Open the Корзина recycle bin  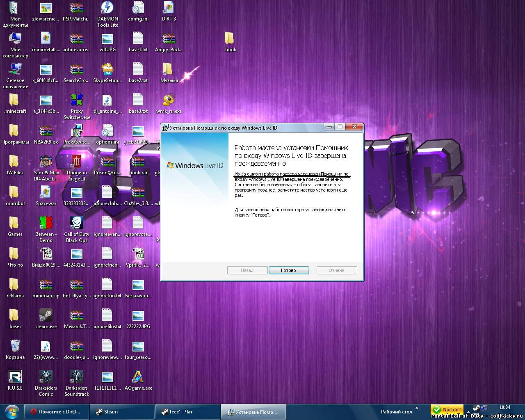[15, 347]
